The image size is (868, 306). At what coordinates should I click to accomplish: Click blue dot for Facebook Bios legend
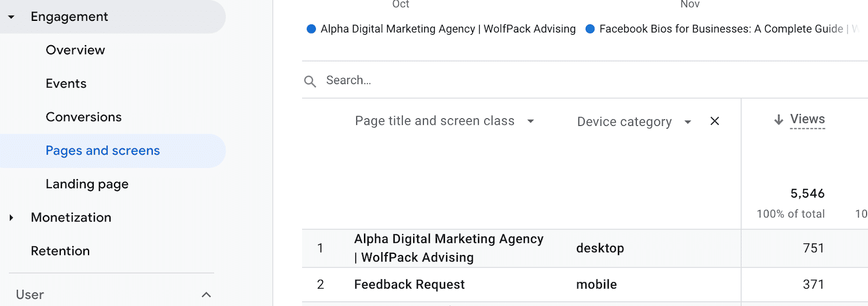click(590, 29)
